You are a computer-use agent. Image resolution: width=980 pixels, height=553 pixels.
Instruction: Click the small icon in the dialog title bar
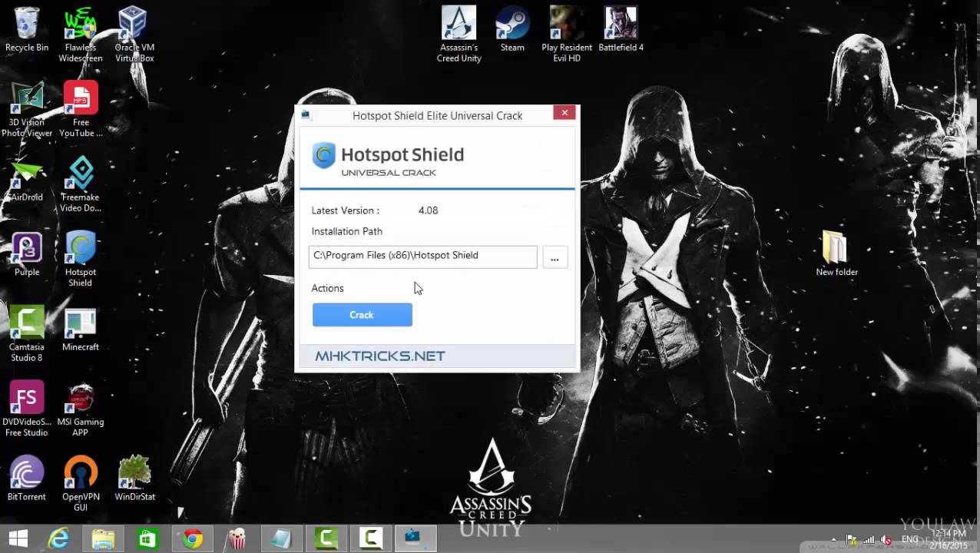click(x=306, y=115)
